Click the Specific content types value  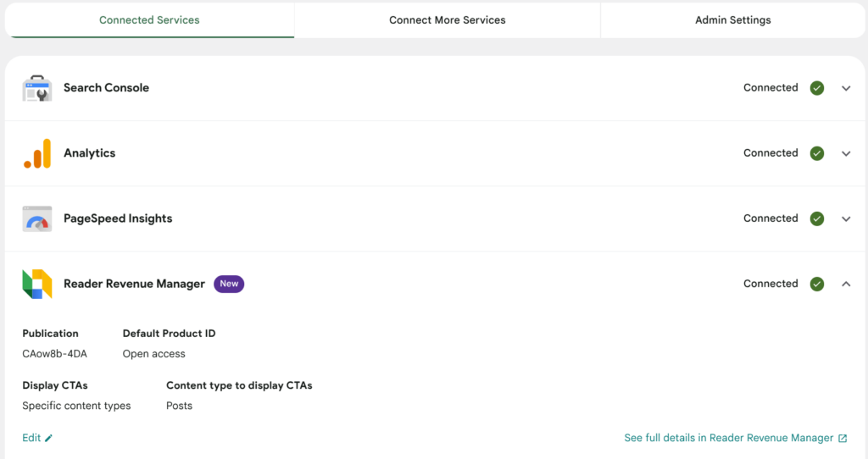tap(76, 406)
